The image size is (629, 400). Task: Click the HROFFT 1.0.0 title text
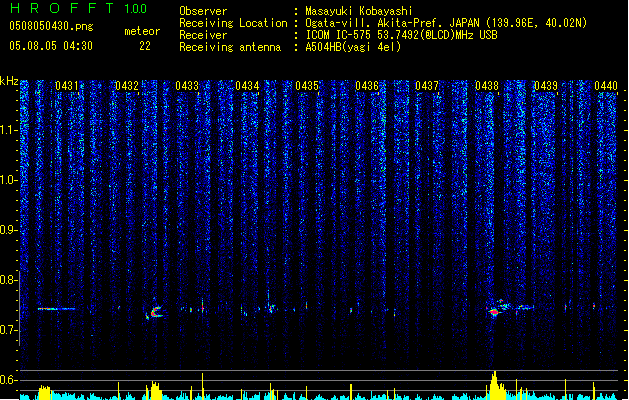(78, 8)
